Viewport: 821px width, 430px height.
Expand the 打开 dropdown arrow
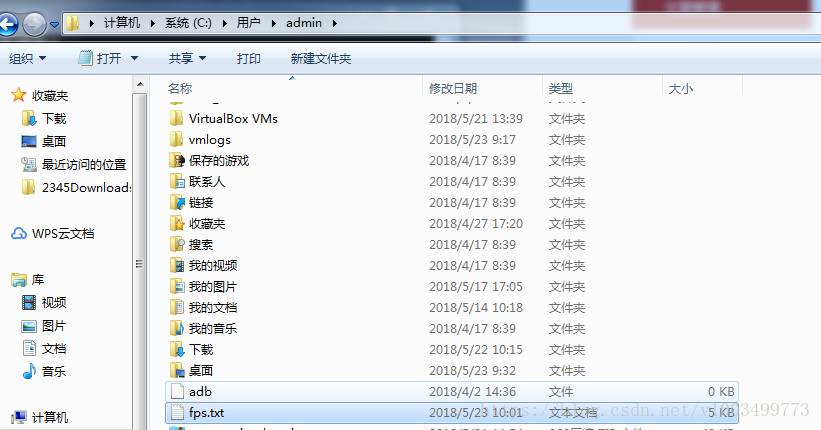pyautogui.click(x=134, y=58)
